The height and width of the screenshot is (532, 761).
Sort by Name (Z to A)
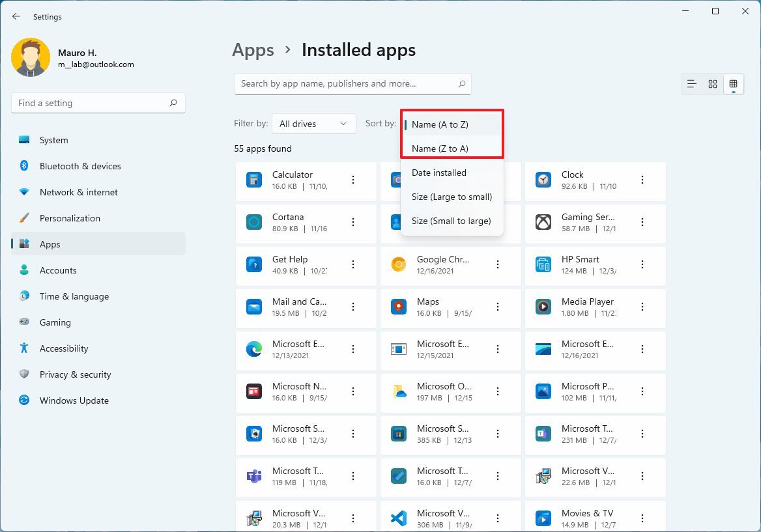[x=440, y=148]
